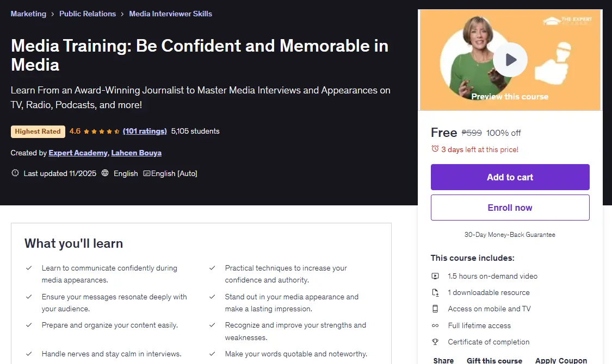The width and height of the screenshot is (612, 364).
Task: Click Gift this course
Action: pyautogui.click(x=494, y=361)
